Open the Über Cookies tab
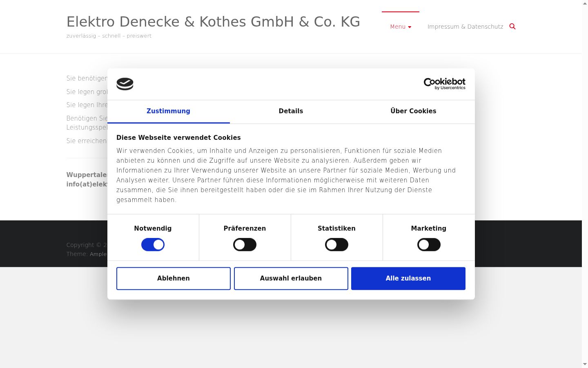The height and width of the screenshot is (368, 588). (413, 111)
